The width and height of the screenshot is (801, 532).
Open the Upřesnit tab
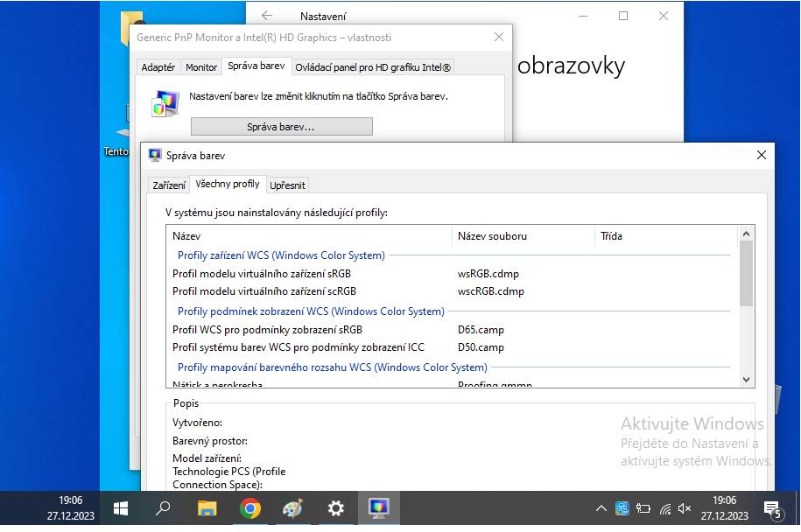tap(288, 185)
